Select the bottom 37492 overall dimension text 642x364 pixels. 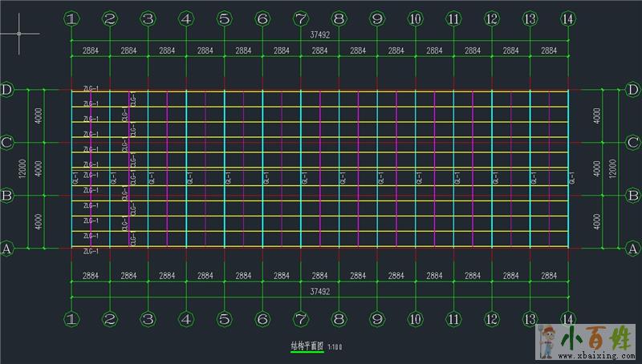click(x=319, y=292)
